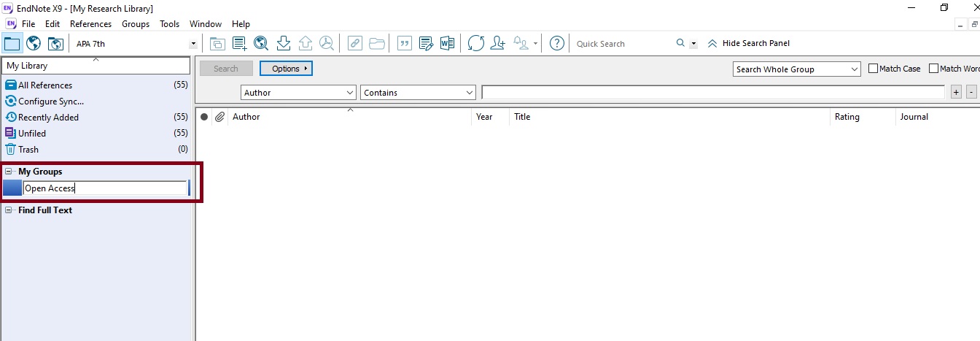Screen dimensions: 980x341
Task: Sort by the Rating column header
Action: tap(863, 117)
